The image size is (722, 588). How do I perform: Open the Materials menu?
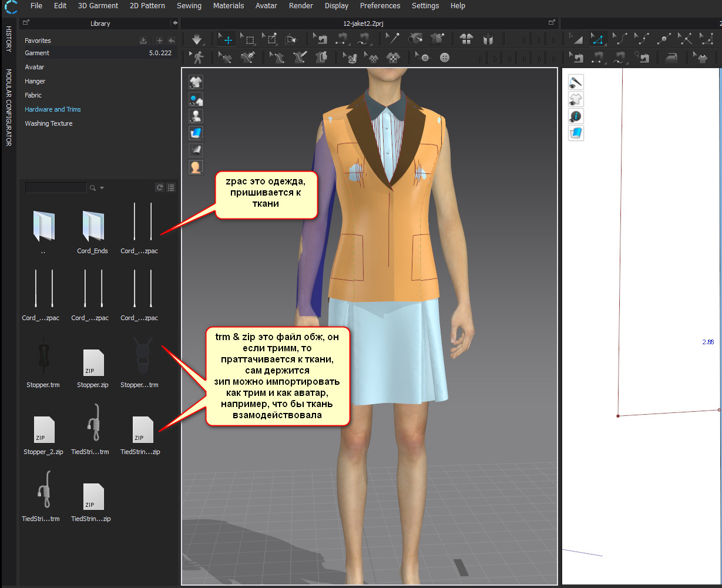[x=228, y=6]
